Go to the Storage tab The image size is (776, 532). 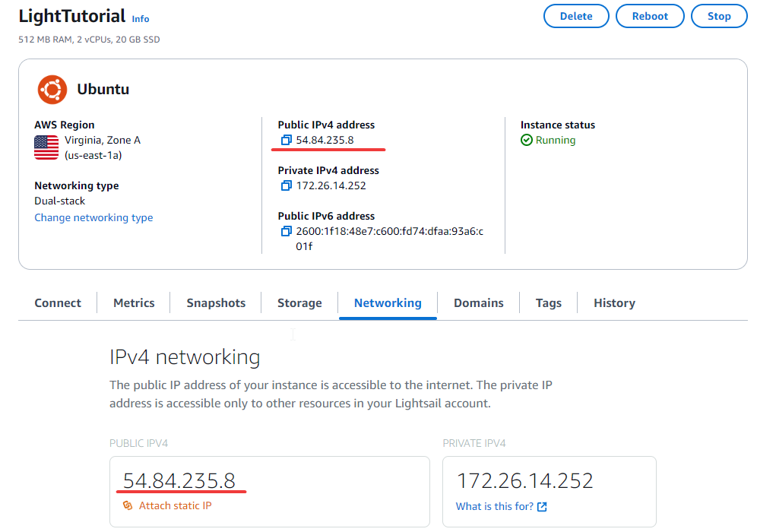299,303
